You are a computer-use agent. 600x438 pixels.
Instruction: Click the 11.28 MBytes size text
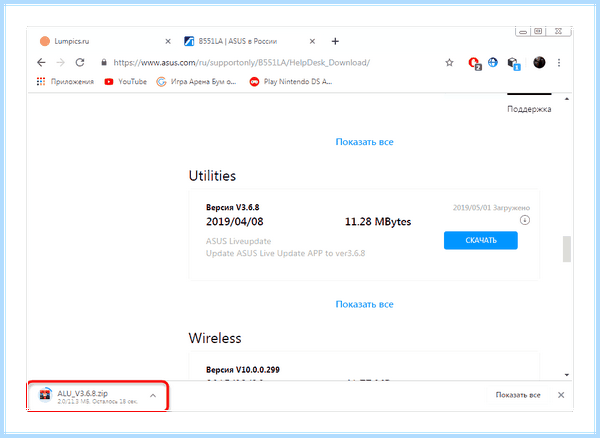point(378,222)
